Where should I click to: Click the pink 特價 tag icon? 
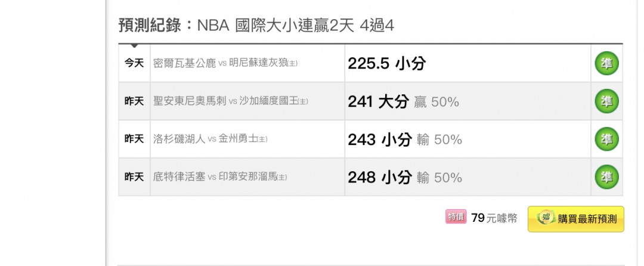coord(456,216)
